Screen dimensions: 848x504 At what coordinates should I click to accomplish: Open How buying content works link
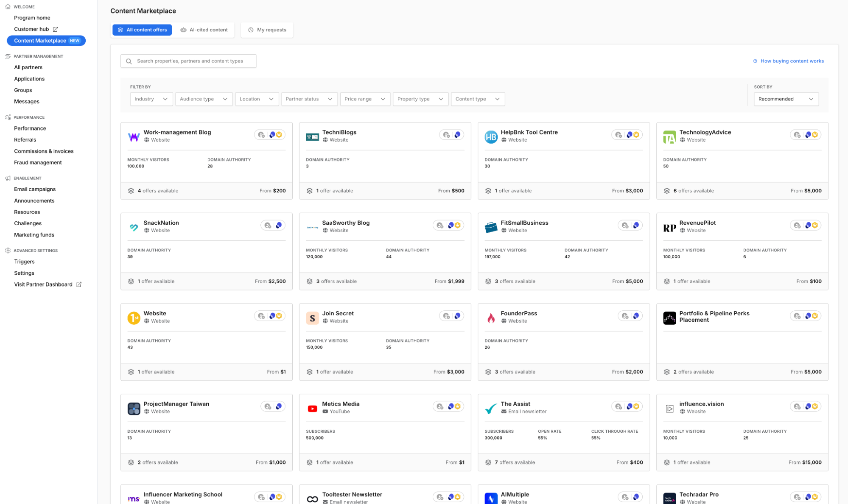(788, 61)
